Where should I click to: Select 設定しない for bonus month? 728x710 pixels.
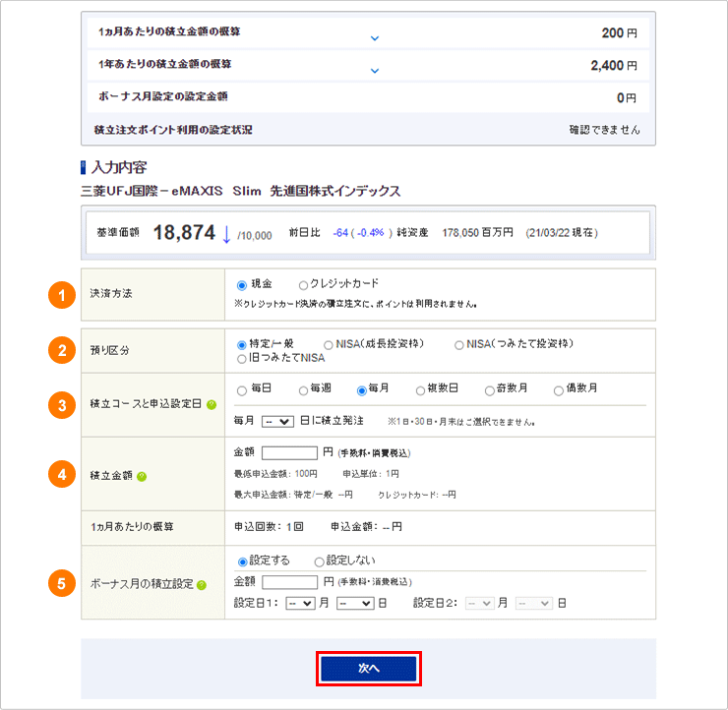pyautogui.click(x=319, y=562)
